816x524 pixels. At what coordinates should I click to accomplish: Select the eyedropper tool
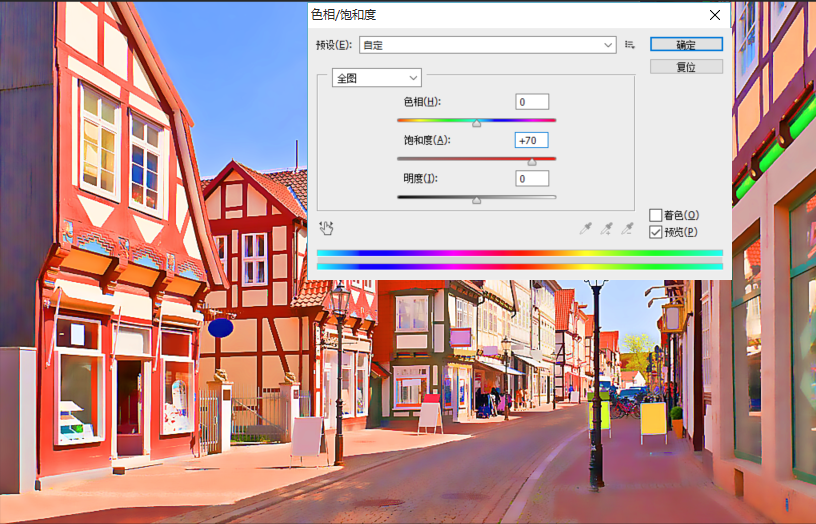coord(585,228)
